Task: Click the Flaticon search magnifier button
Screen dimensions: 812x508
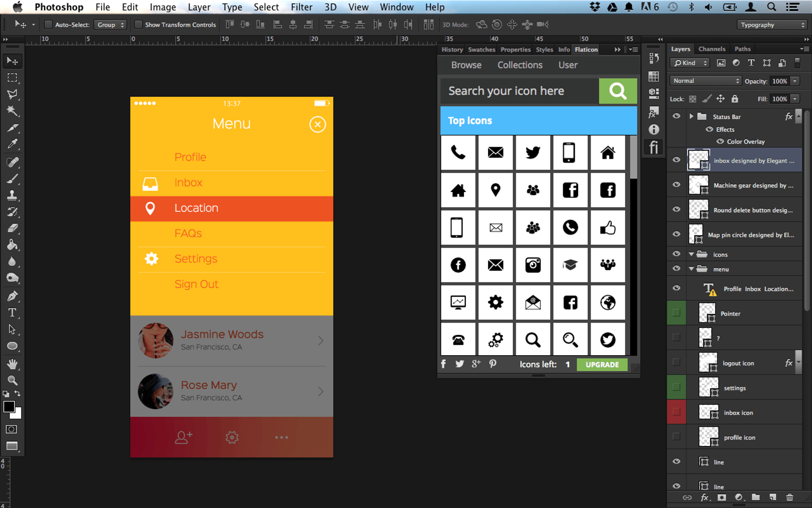Action: (617, 91)
